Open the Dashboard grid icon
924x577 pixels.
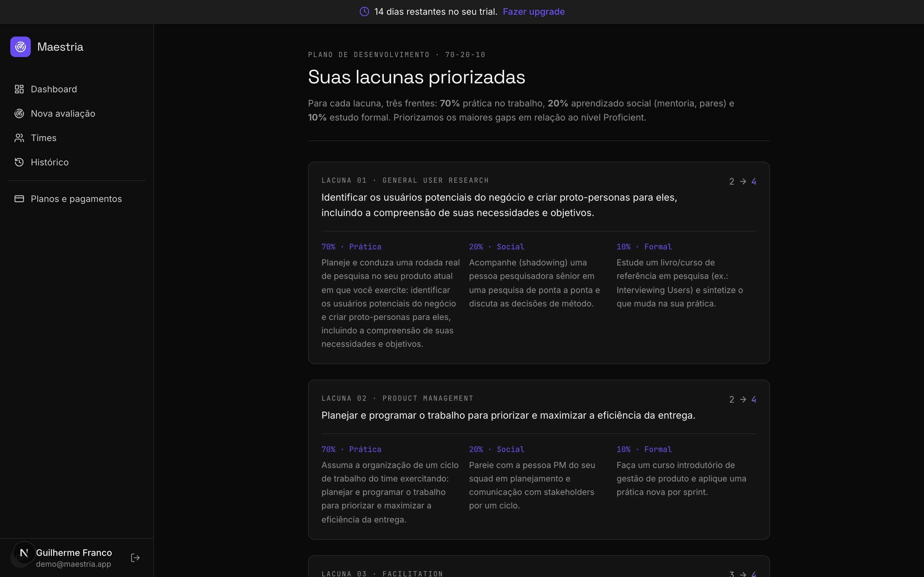[19, 89]
